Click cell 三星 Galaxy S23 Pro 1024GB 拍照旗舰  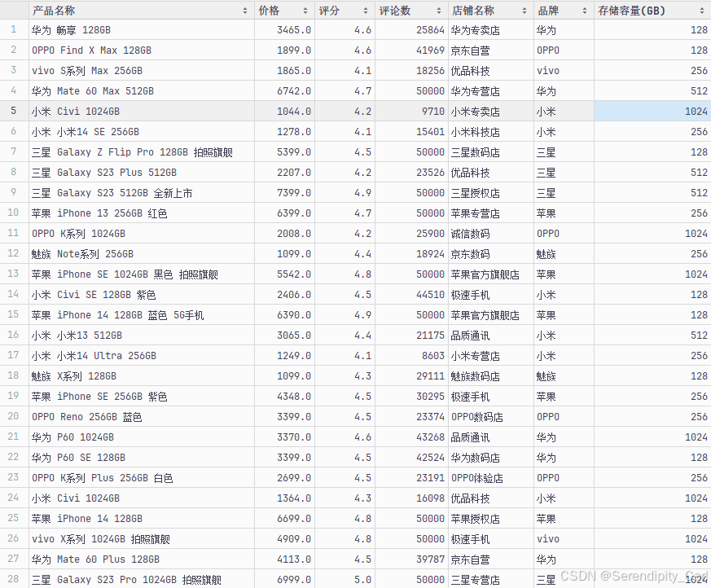142,579
